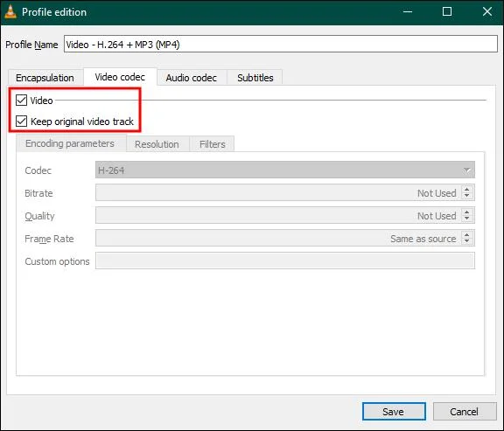Screen dimensions: 504x431
Task: Save the profile with Save button
Action: point(394,412)
